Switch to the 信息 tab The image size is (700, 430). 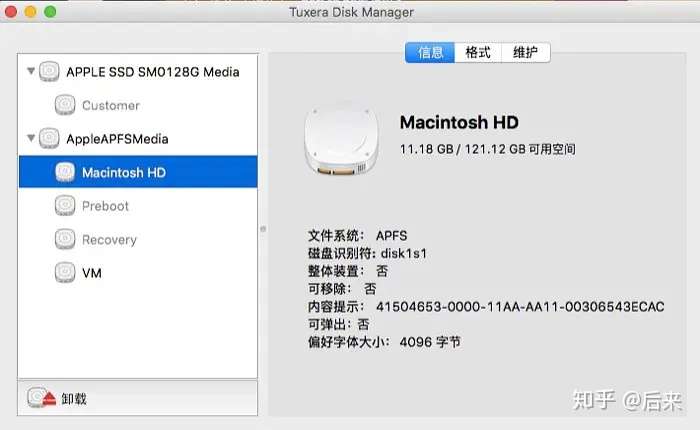point(430,53)
